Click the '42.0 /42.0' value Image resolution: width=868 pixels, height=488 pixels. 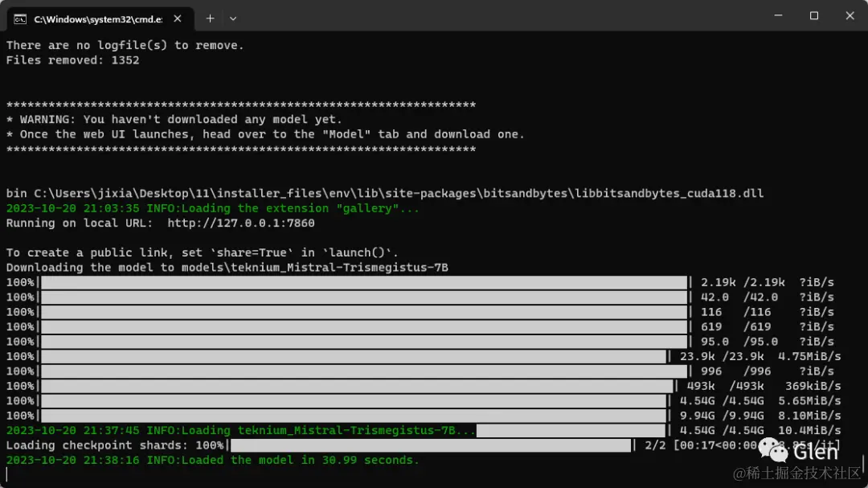pos(739,297)
